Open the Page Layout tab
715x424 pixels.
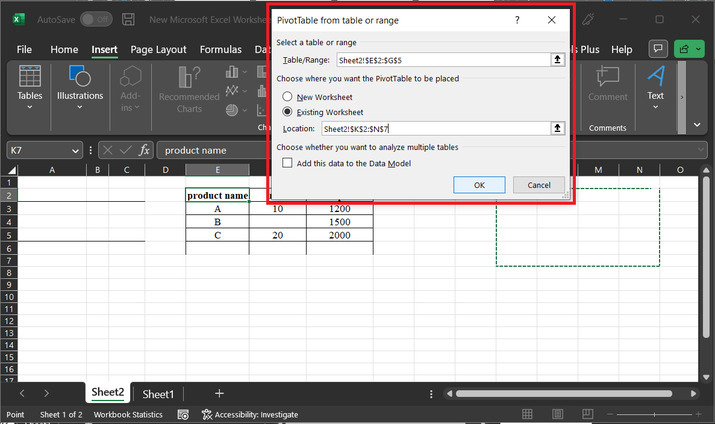point(158,49)
